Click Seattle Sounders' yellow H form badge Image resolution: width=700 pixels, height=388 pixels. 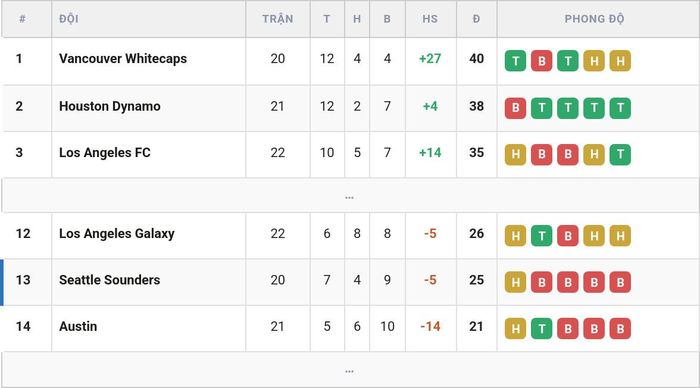[516, 282]
